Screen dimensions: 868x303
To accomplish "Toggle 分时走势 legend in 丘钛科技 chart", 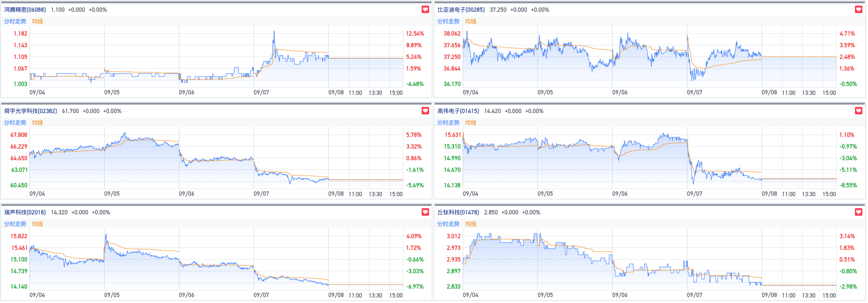I will click(x=448, y=224).
